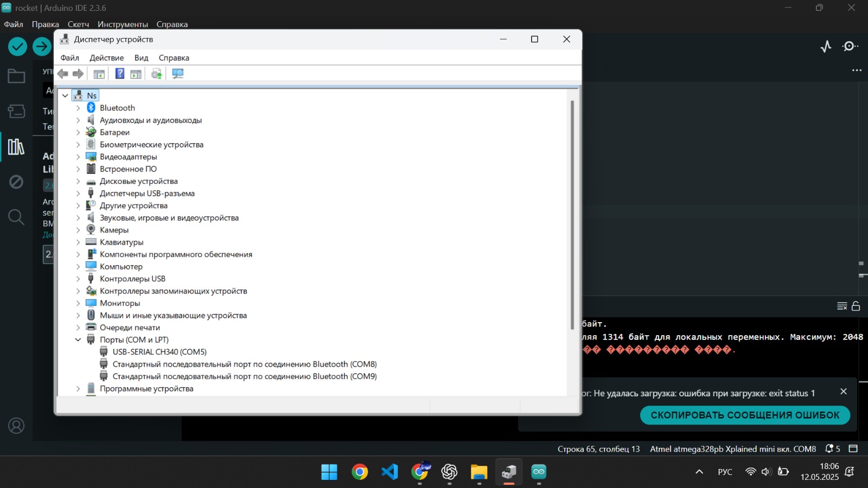Open Вид menu in Device Manager

pyautogui.click(x=141, y=58)
